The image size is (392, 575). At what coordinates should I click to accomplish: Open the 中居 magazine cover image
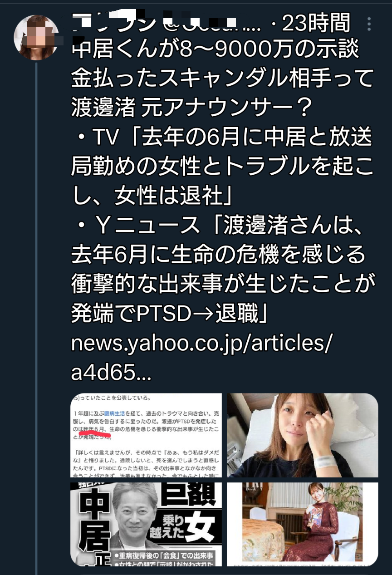pos(146,524)
